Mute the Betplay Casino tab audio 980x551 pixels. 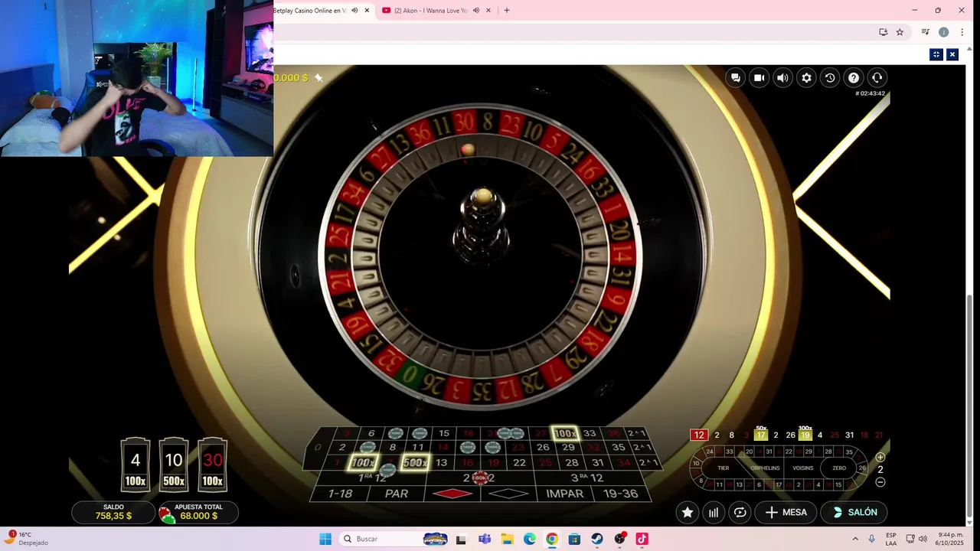click(354, 11)
